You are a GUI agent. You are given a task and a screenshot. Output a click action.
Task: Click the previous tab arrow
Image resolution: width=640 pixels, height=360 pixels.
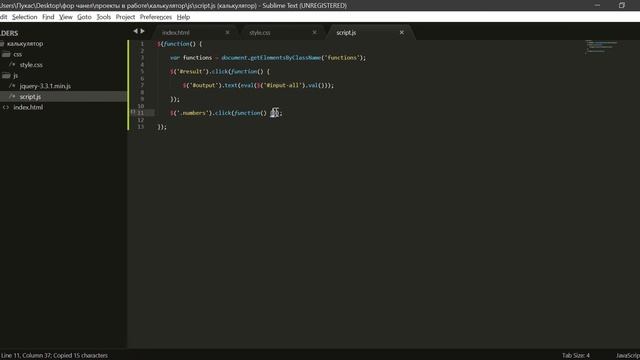point(135,31)
